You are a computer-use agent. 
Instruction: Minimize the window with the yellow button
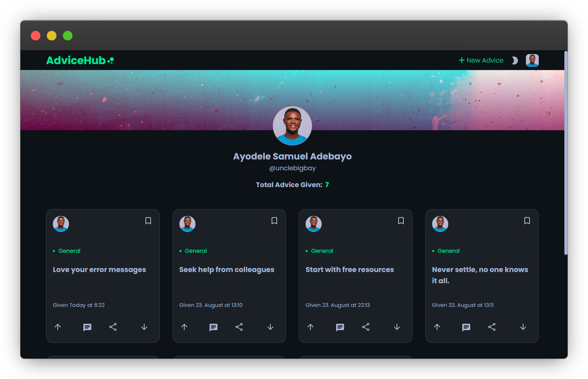52,36
